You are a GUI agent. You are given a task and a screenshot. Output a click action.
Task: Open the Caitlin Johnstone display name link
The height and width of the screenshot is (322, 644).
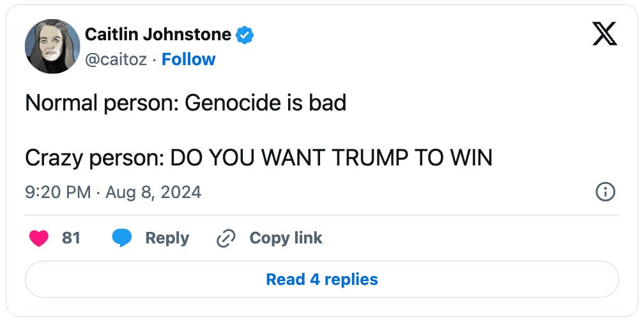pyautogui.click(x=158, y=35)
